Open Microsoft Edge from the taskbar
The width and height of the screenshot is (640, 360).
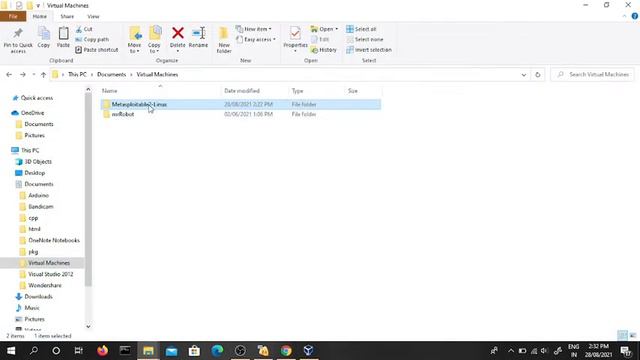tap(217, 351)
